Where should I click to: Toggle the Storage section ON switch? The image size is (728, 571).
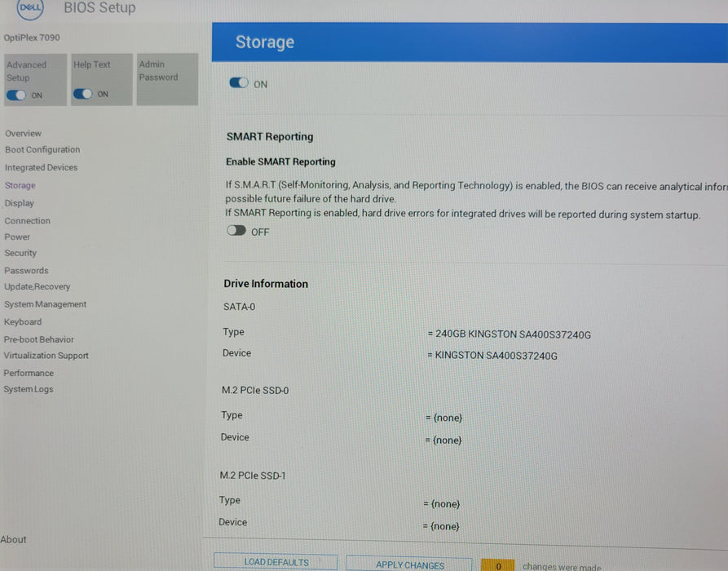pyautogui.click(x=239, y=83)
